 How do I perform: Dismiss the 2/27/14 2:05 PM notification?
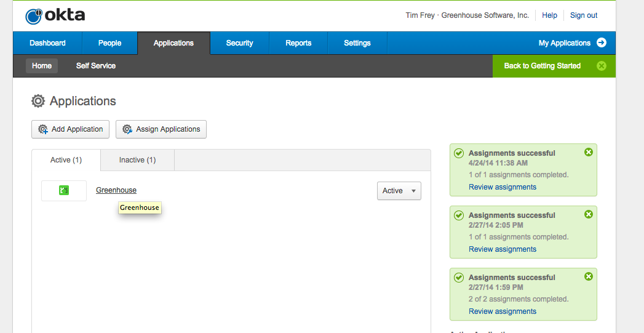pos(589,214)
